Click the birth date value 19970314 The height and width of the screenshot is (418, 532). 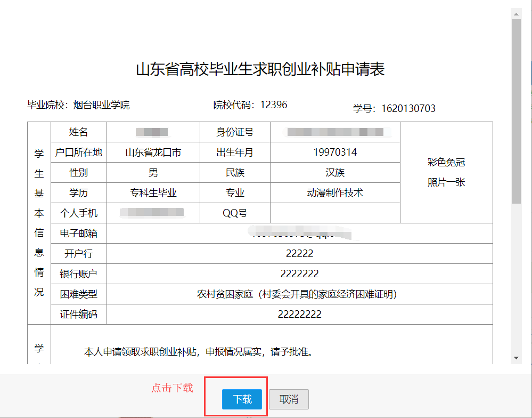(x=335, y=152)
